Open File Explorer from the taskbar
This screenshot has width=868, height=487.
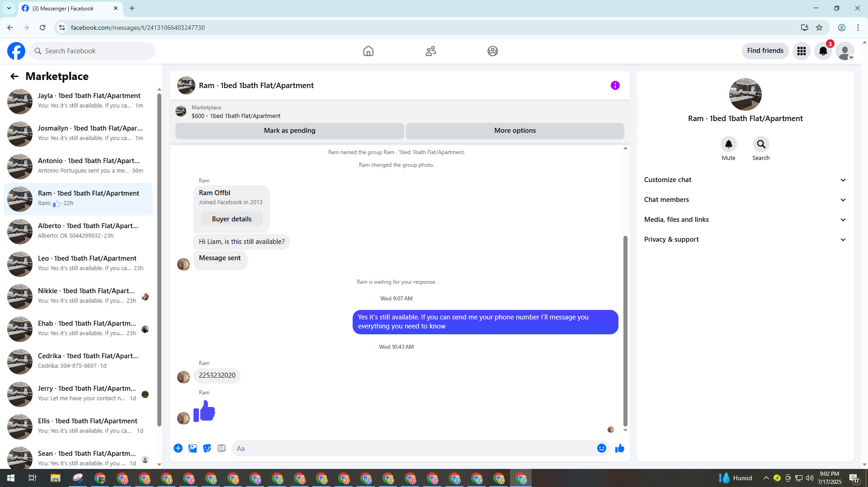click(55, 478)
